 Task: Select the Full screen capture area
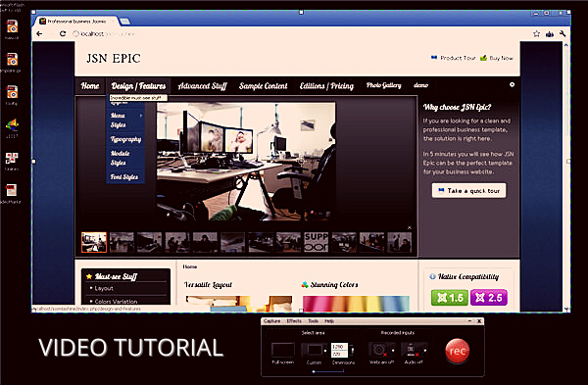click(283, 350)
